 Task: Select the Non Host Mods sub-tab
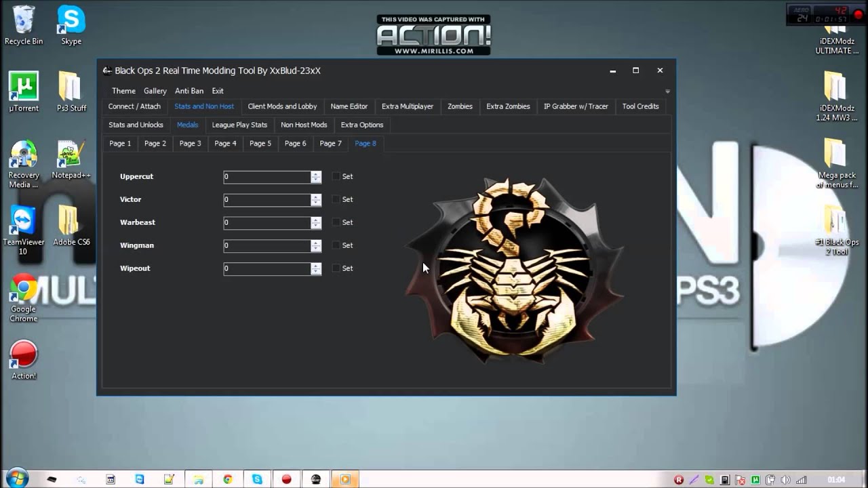point(304,125)
